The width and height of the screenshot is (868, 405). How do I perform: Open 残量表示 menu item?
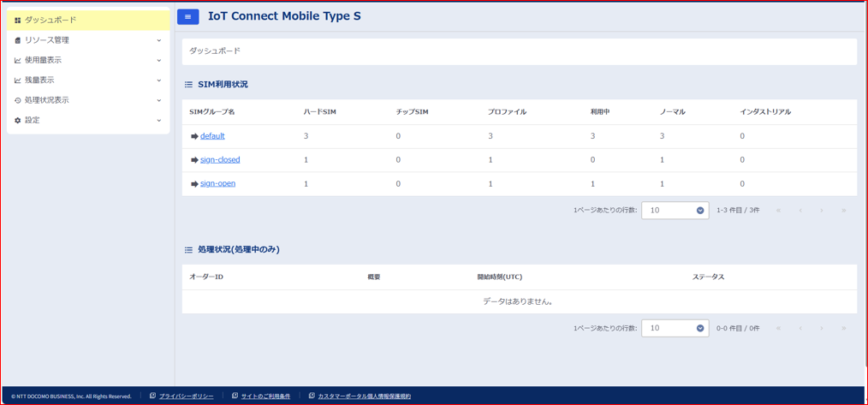tap(88, 80)
